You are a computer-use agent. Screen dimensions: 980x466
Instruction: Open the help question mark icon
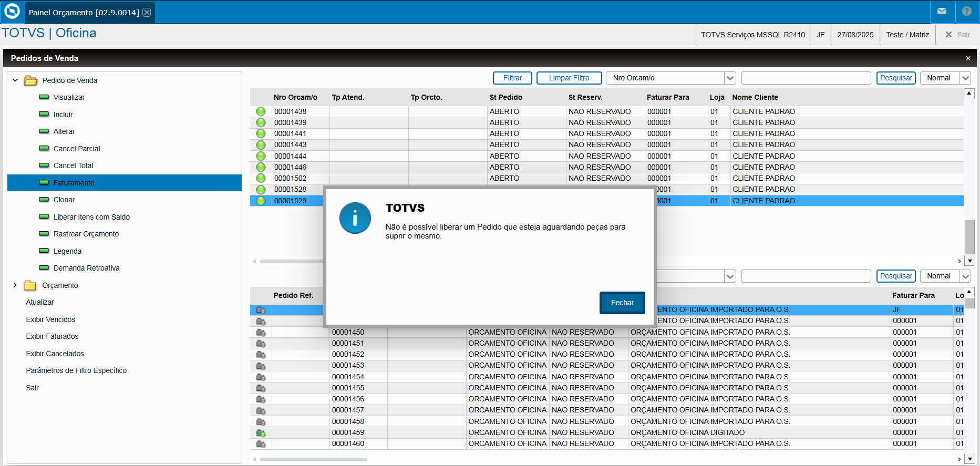[x=967, y=11]
